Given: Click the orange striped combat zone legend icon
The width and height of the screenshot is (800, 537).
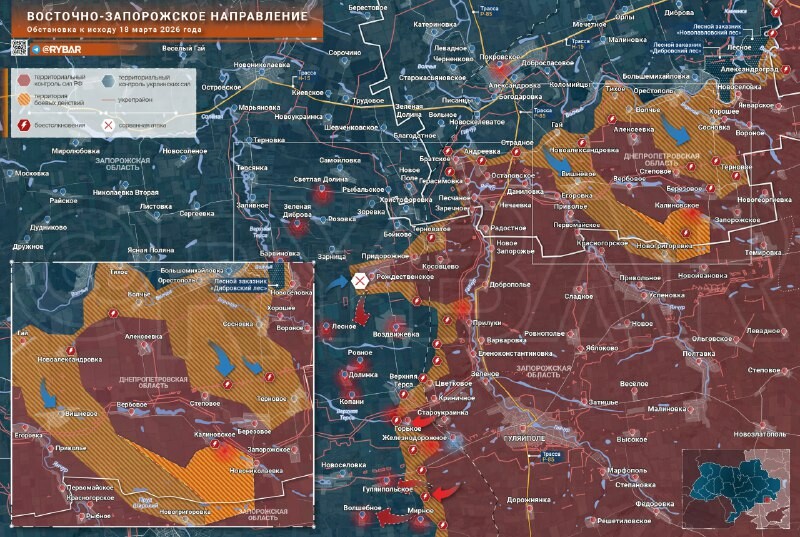Looking at the screenshot, I should (23, 100).
